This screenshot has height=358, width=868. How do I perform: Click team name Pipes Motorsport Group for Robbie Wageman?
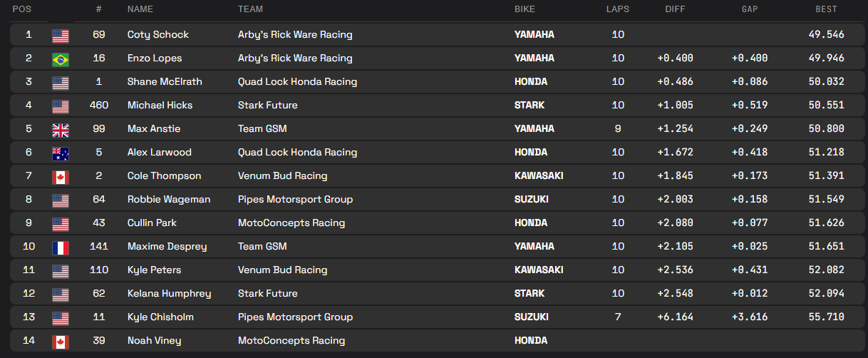[295, 200]
